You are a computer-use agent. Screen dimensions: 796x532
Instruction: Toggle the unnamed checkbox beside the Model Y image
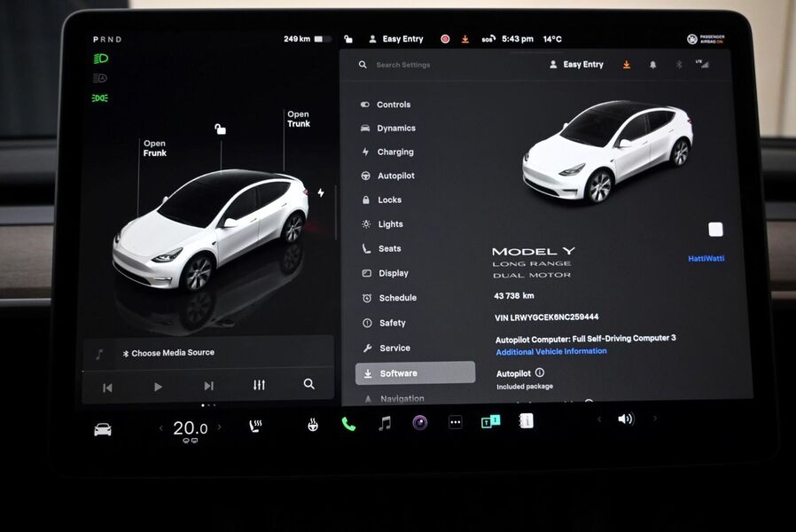(x=715, y=229)
